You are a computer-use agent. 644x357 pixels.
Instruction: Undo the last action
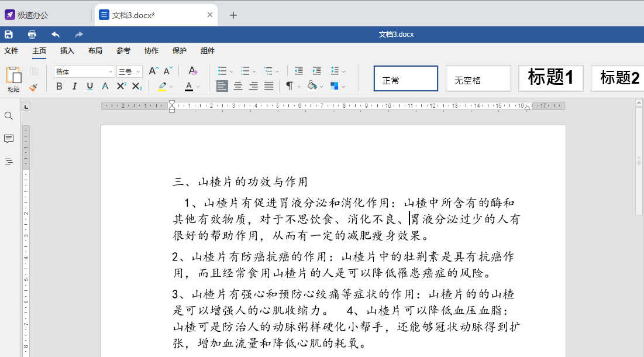coord(56,35)
